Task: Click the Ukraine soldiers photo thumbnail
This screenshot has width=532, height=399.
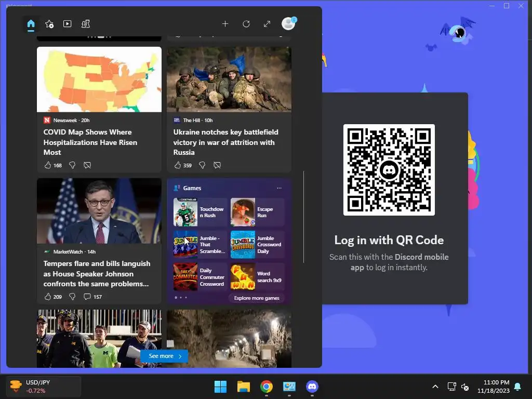Action: point(229,79)
